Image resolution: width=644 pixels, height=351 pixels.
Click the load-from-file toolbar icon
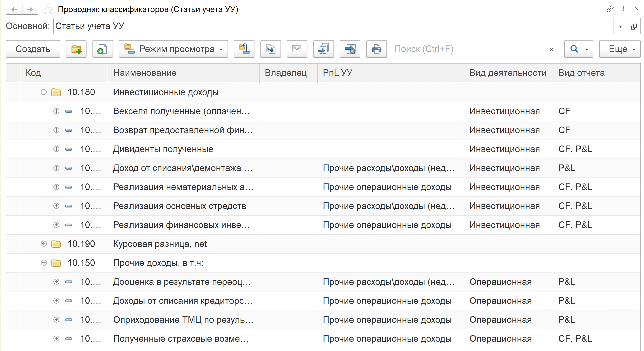(271, 49)
